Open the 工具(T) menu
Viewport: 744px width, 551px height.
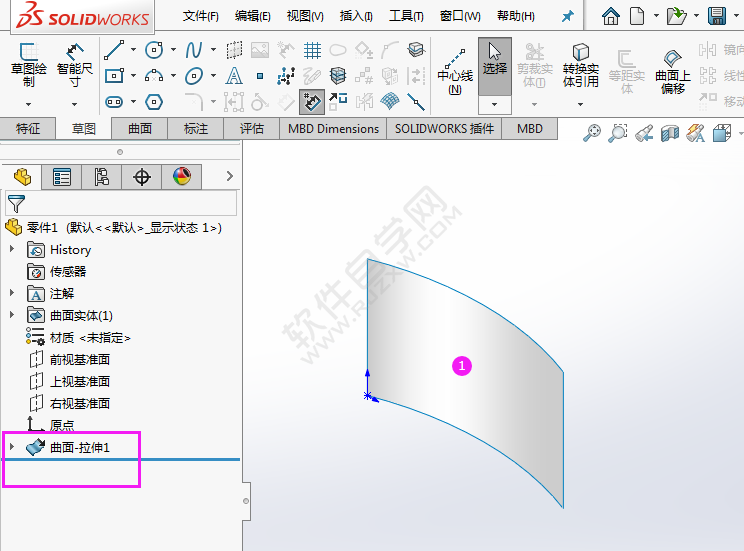tap(406, 16)
